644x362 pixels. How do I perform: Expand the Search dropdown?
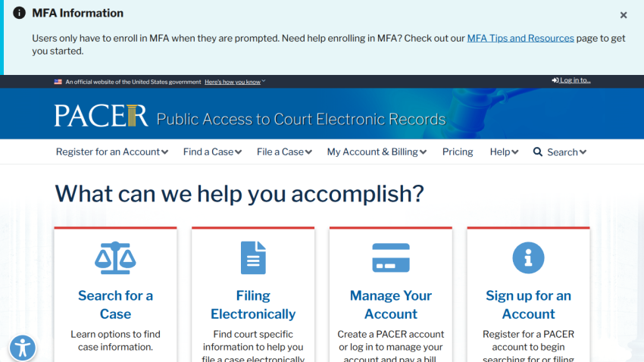[567, 152]
